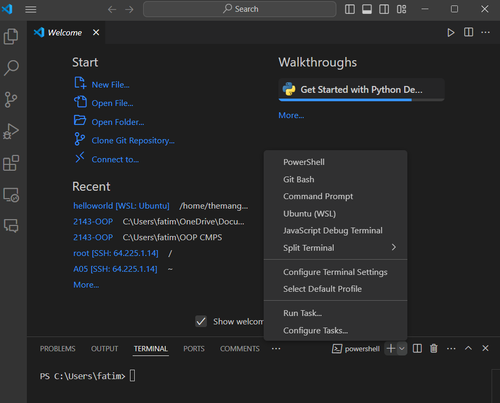The image size is (500, 403).
Task: Uncheck Show welcome page on startup
Action: click(x=201, y=321)
